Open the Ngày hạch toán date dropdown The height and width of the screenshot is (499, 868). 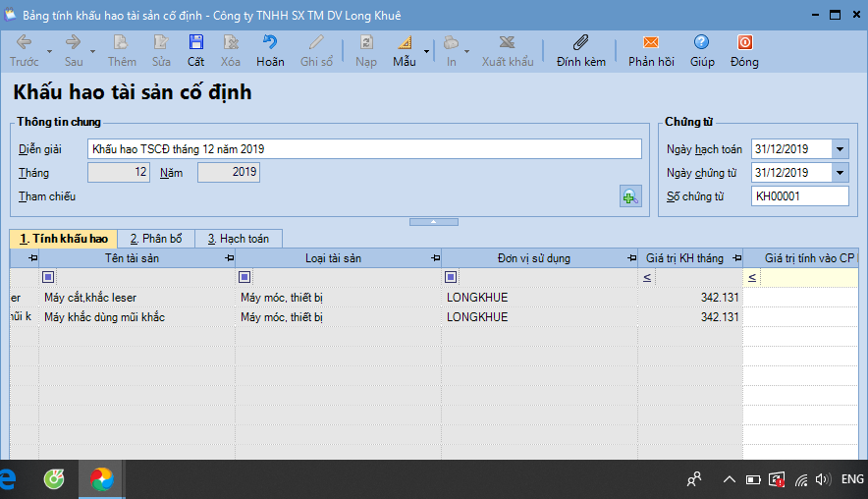(840, 149)
